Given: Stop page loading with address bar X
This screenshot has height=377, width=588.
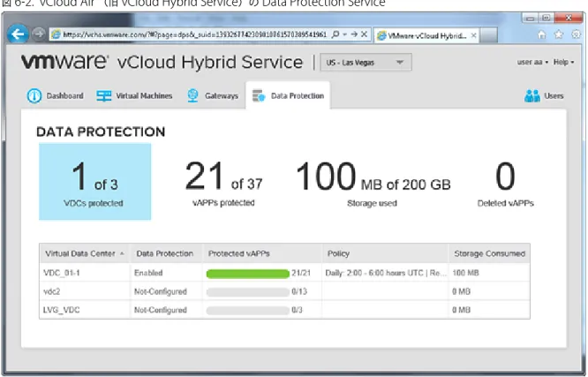Looking at the screenshot, I should pos(364,34).
